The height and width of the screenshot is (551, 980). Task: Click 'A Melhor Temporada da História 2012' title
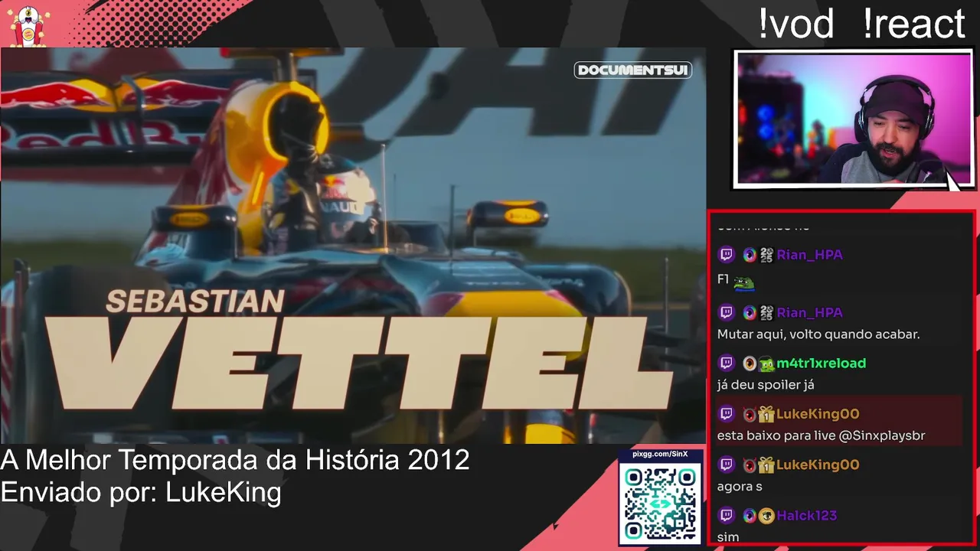coord(235,460)
